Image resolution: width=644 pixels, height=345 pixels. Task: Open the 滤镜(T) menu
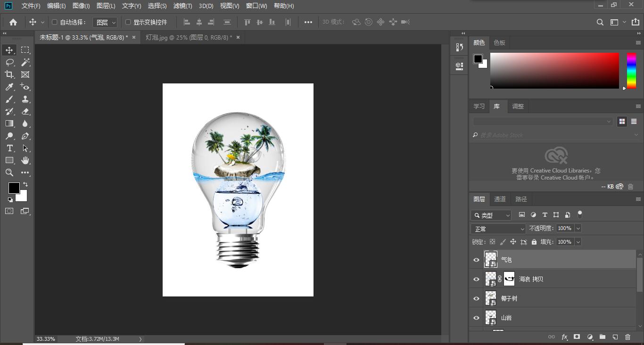pos(182,6)
